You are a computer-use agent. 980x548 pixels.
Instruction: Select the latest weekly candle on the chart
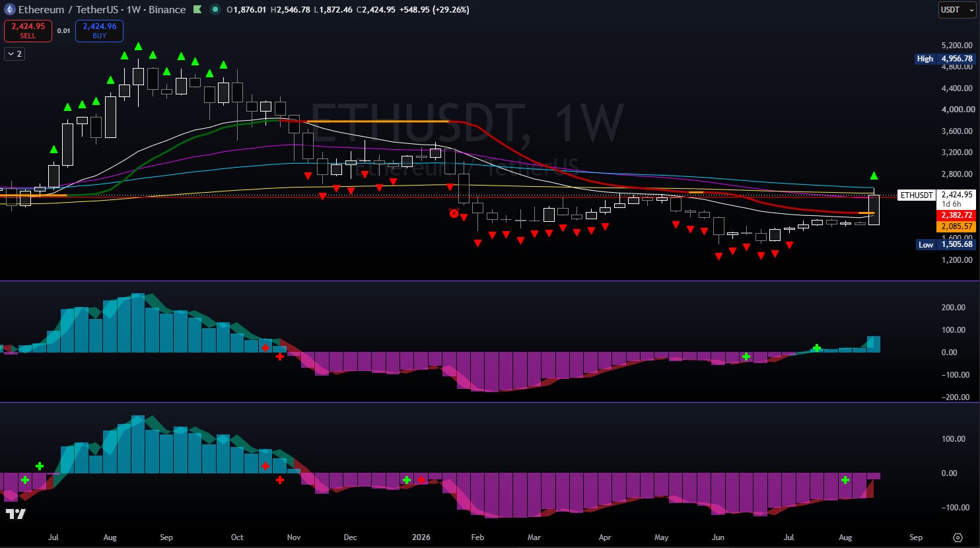(874, 210)
